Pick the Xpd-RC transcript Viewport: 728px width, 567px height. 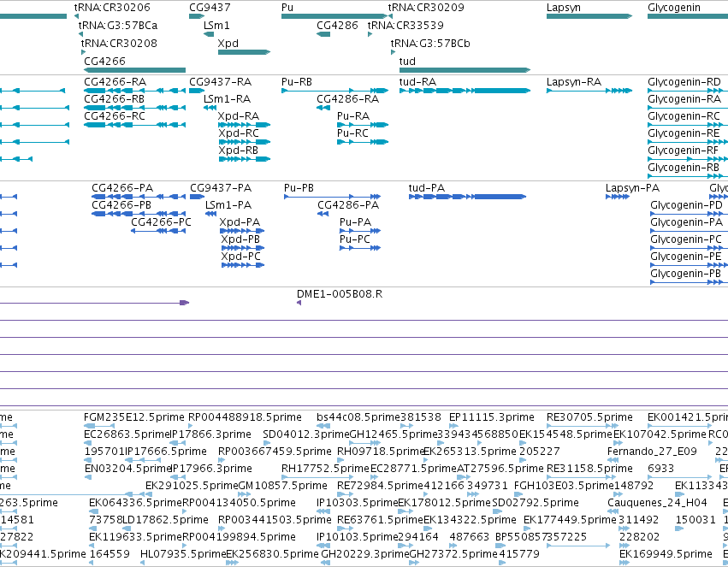pos(244,142)
